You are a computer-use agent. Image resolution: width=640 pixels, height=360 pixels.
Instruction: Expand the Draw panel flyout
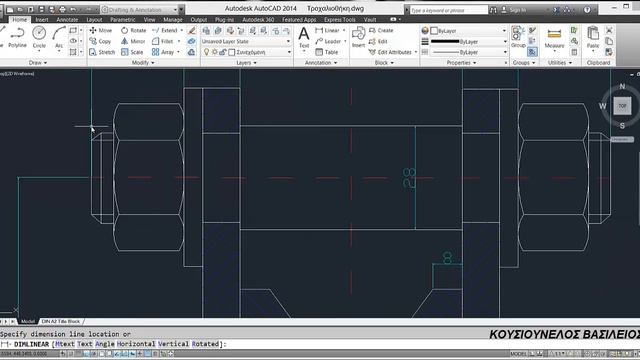click(x=38, y=62)
